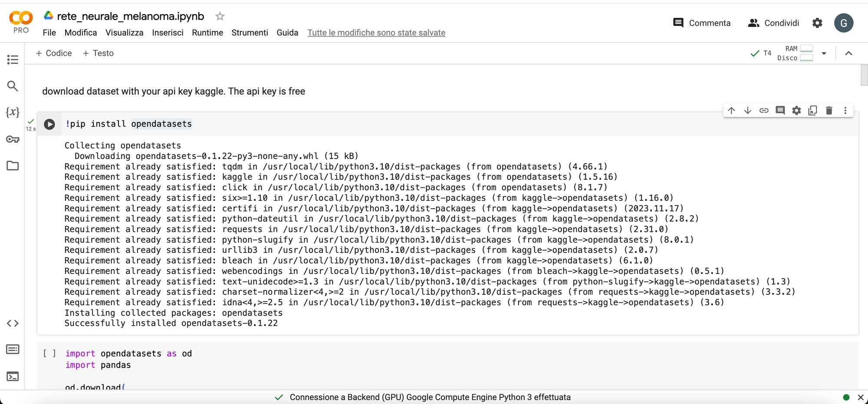The height and width of the screenshot is (404, 868).
Task: Click the Commenta button
Action: pos(702,23)
